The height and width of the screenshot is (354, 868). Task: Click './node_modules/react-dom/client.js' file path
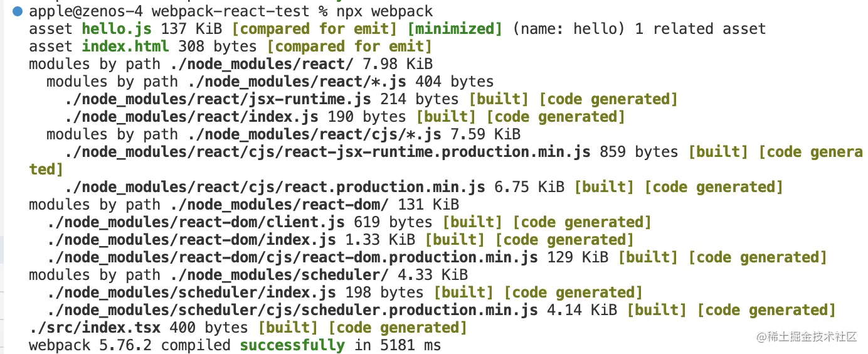pos(196,222)
